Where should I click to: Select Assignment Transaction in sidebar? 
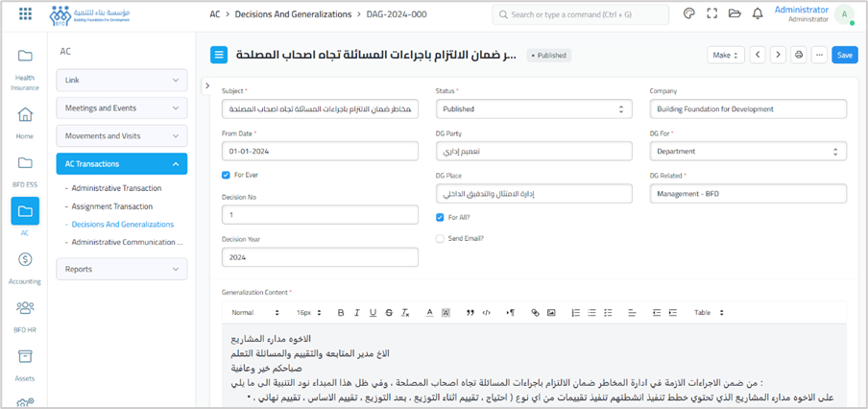pos(111,206)
